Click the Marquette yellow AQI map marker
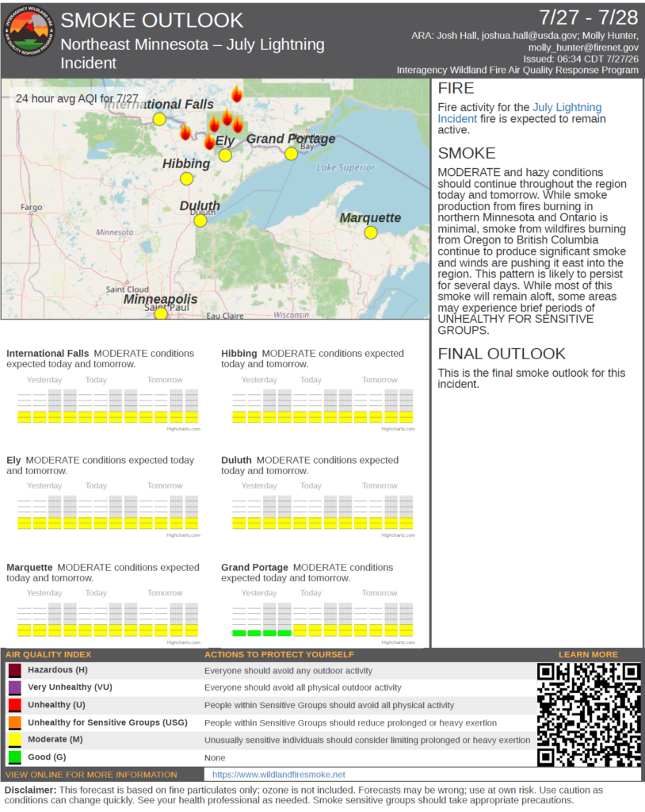Image resolution: width=645 pixels, height=812 pixels. click(x=371, y=232)
